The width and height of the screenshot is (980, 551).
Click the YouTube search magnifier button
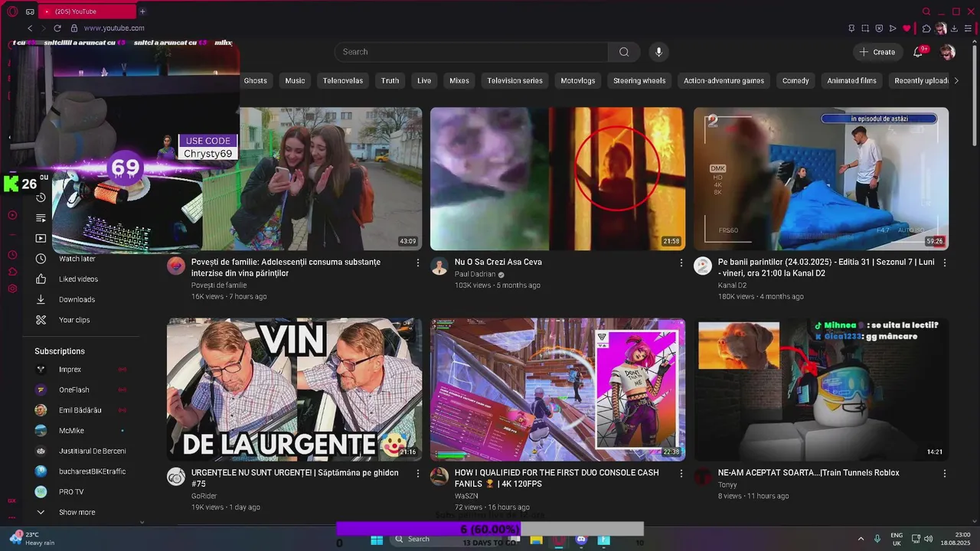click(624, 52)
